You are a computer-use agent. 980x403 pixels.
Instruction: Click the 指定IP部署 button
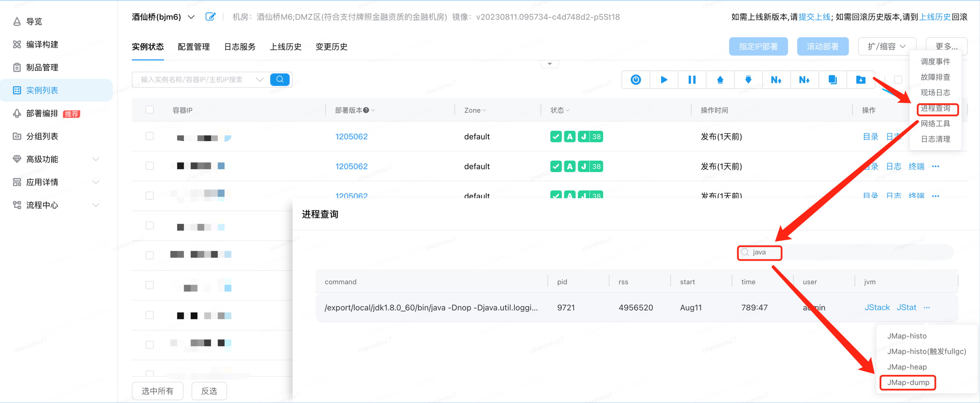click(x=758, y=46)
